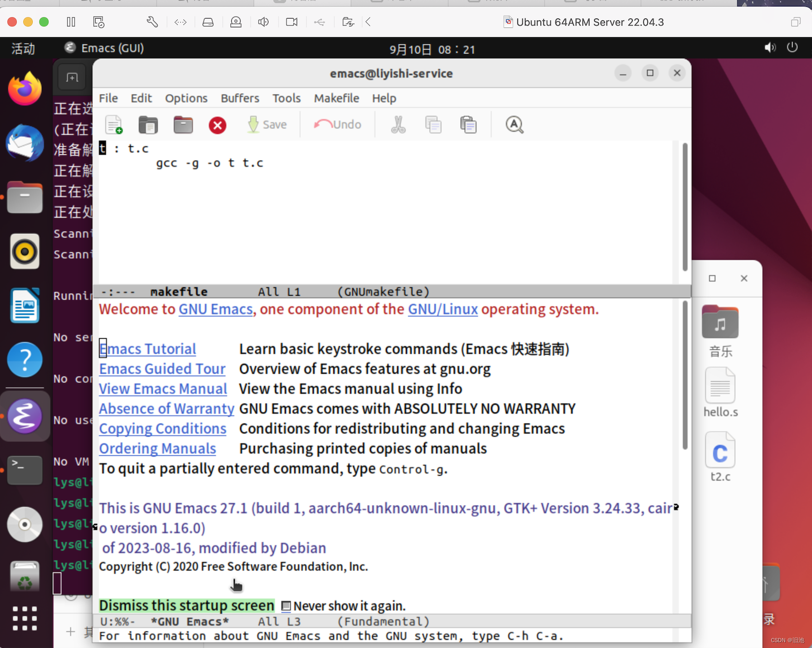Open the Help menu in Emacs
This screenshot has height=648, width=812.
tap(384, 98)
